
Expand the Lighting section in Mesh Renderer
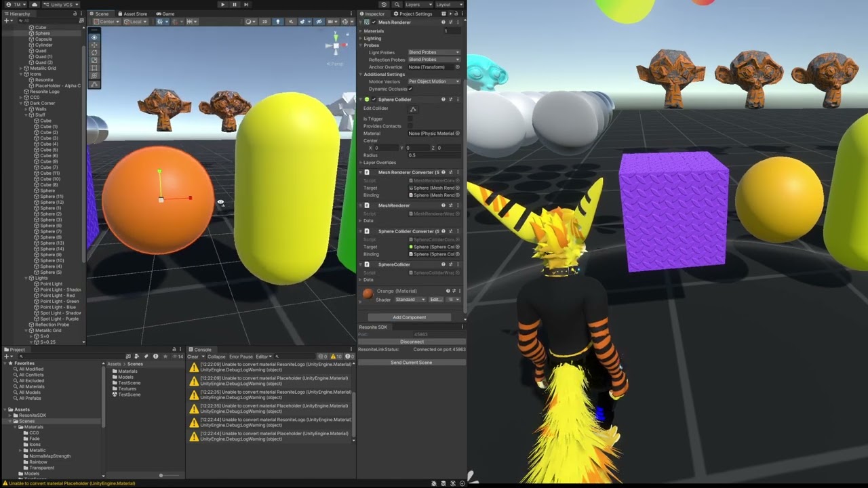tap(361, 39)
